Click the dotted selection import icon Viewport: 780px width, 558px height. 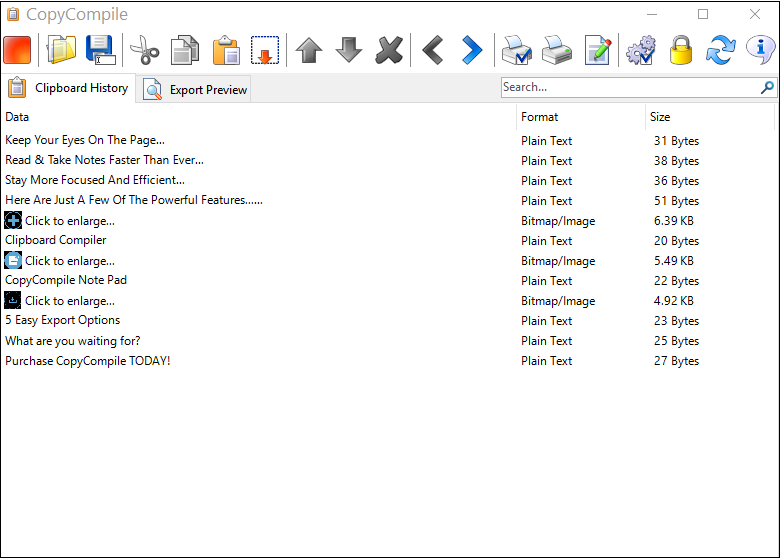pyautogui.click(x=265, y=50)
